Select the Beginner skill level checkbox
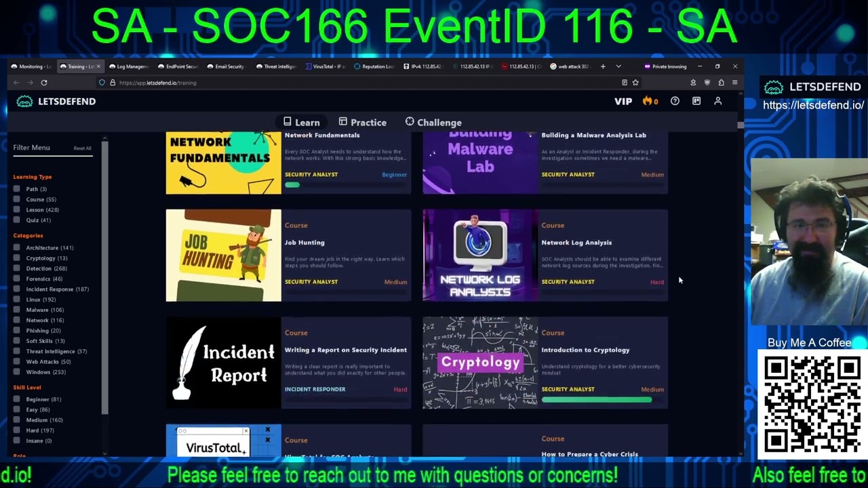The height and width of the screenshot is (488, 868). click(x=16, y=399)
